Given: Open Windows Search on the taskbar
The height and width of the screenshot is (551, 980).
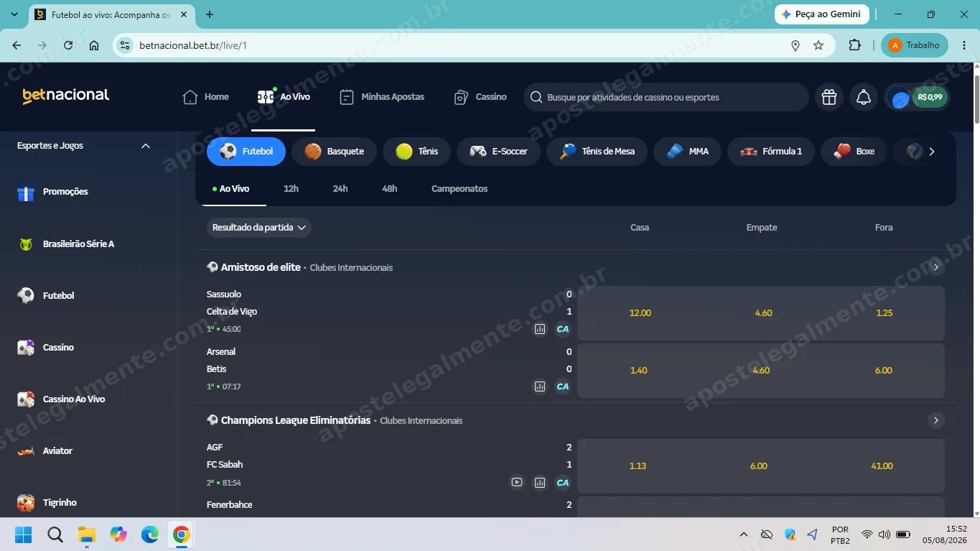Looking at the screenshot, I should [55, 534].
